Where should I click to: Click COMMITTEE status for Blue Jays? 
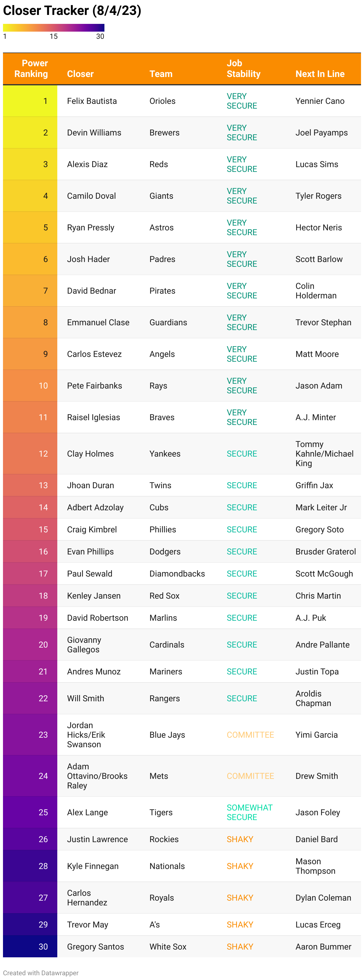click(x=250, y=735)
